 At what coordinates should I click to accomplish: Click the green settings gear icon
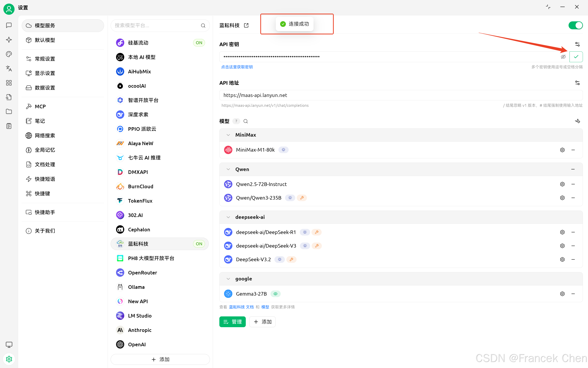coord(9,359)
